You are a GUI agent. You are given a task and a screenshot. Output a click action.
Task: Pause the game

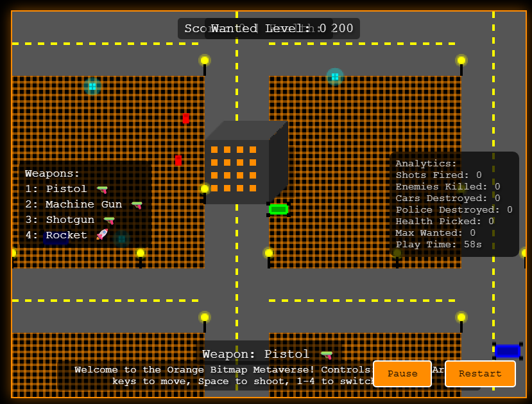pyautogui.click(x=402, y=374)
